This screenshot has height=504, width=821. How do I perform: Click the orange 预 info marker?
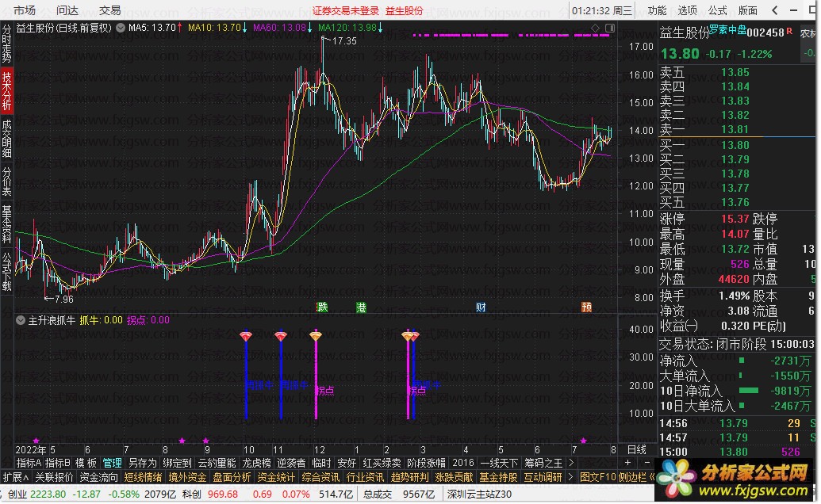pyautogui.click(x=586, y=307)
